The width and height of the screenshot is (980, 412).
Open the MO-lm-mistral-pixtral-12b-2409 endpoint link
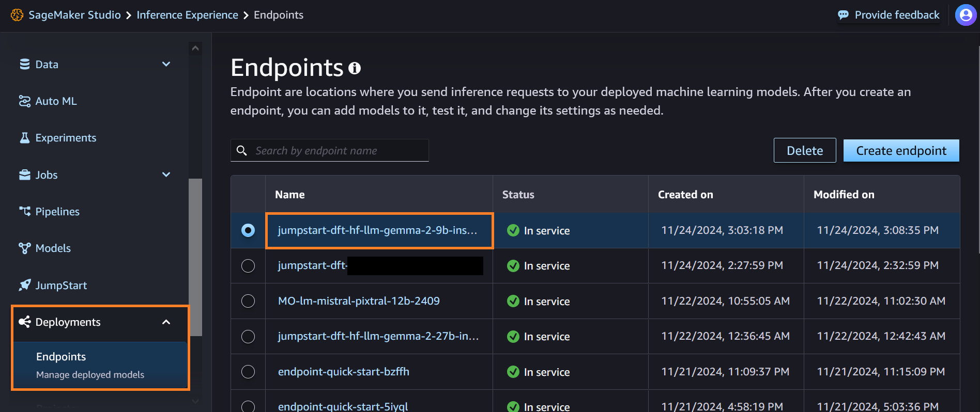point(359,301)
